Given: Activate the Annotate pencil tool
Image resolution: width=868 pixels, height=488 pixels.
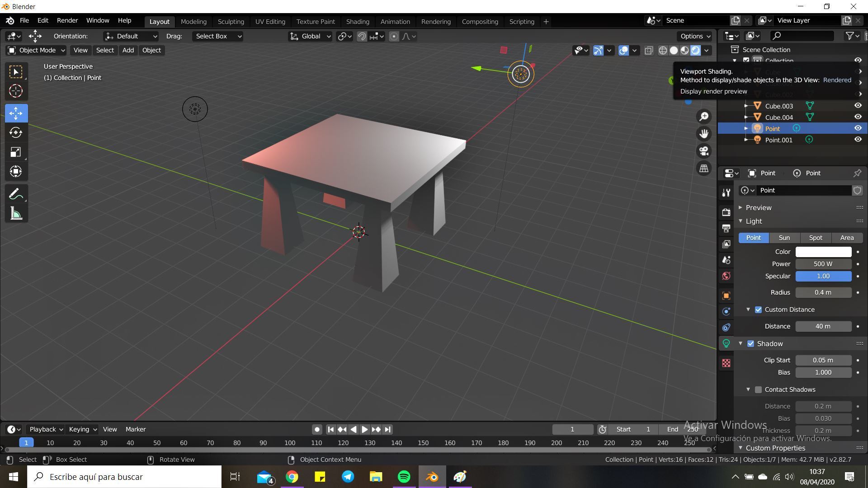Looking at the screenshot, I should coord(16,194).
